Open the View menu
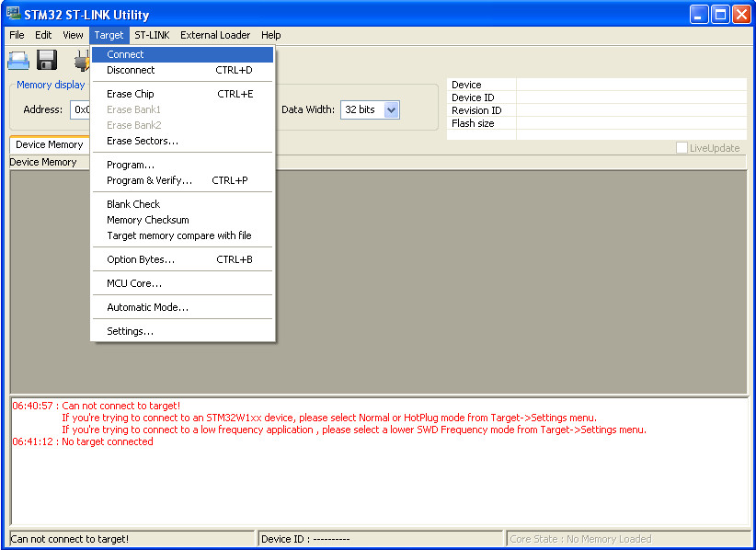756x550 pixels. (73, 35)
